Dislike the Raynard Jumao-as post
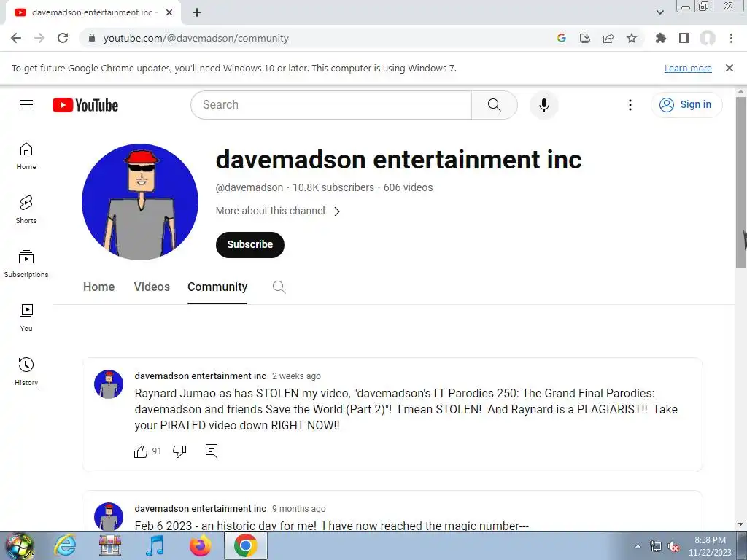747x560 pixels. click(179, 451)
